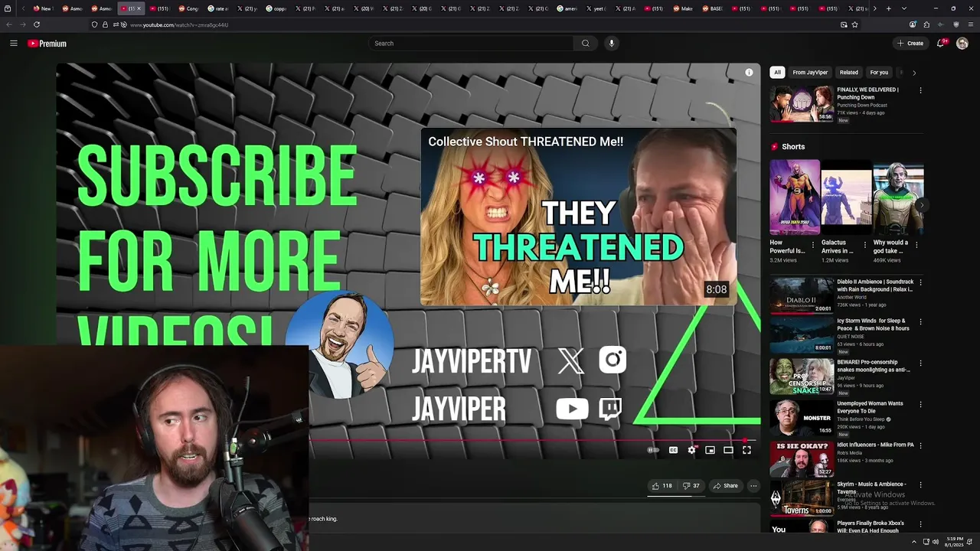Click the search magnifier button
This screenshot has width=980, height=551.
click(x=586, y=44)
